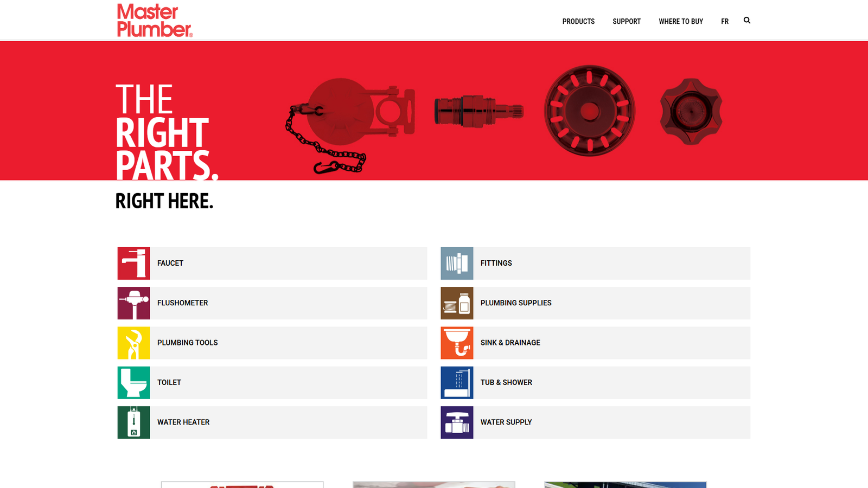This screenshot has height=488, width=868.
Task: Click the red Faucet category icon
Action: [x=133, y=264]
